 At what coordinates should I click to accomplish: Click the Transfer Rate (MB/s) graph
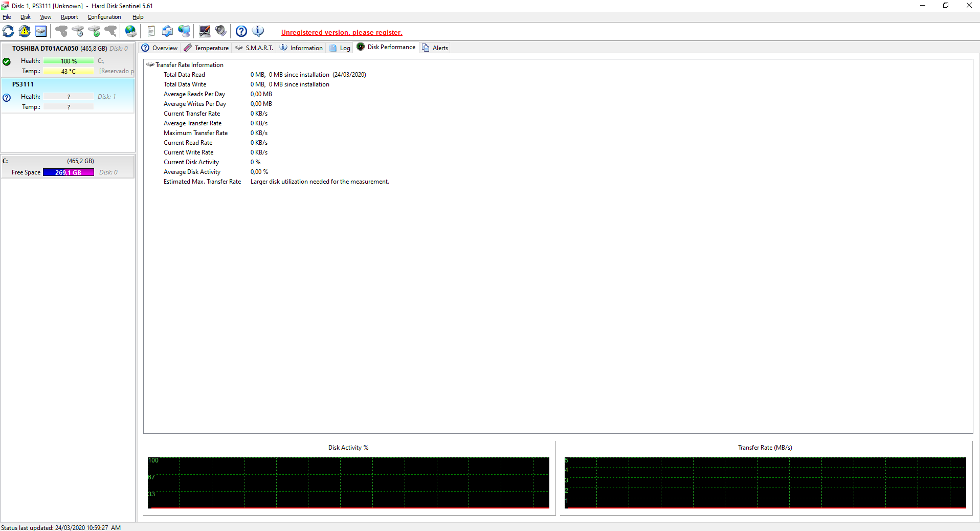click(765, 483)
